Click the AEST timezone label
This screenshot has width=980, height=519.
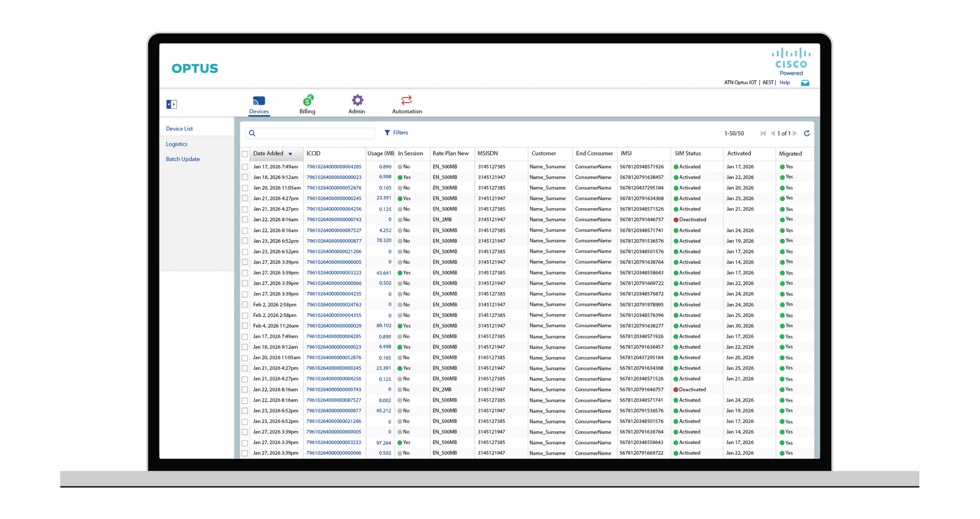(x=768, y=83)
